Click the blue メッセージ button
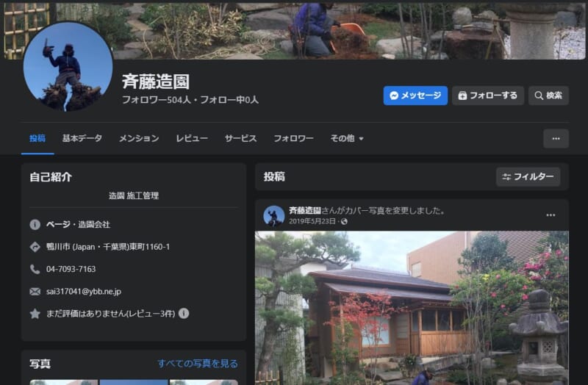The image size is (588, 385). tap(415, 96)
